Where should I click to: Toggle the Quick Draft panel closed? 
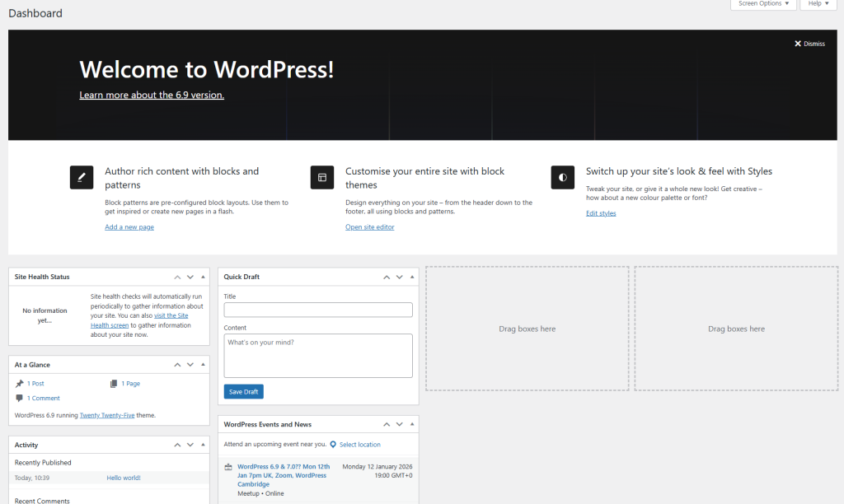point(412,278)
